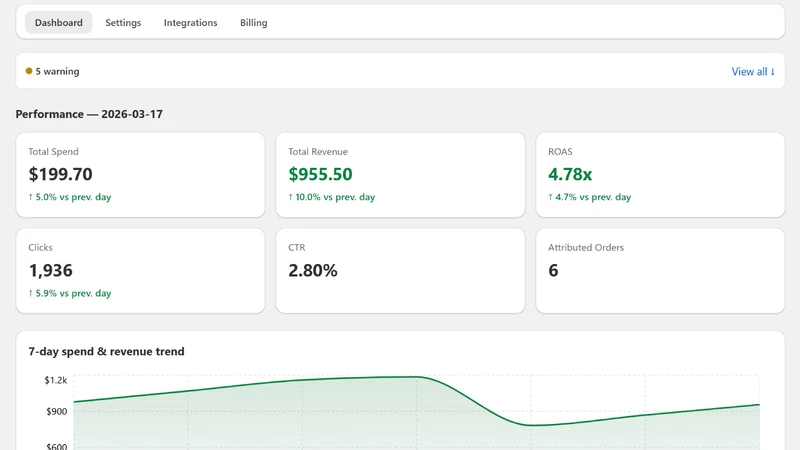Click the Total Revenue label
Image resolution: width=800 pixels, height=450 pixels.
click(318, 152)
